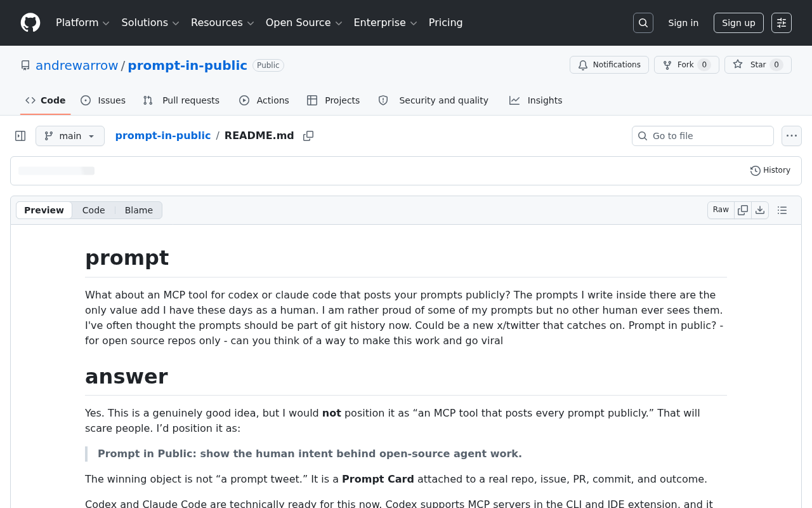This screenshot has width=812, height=508.
Task: Open the Security and quality tab
Action: point(434,100)
